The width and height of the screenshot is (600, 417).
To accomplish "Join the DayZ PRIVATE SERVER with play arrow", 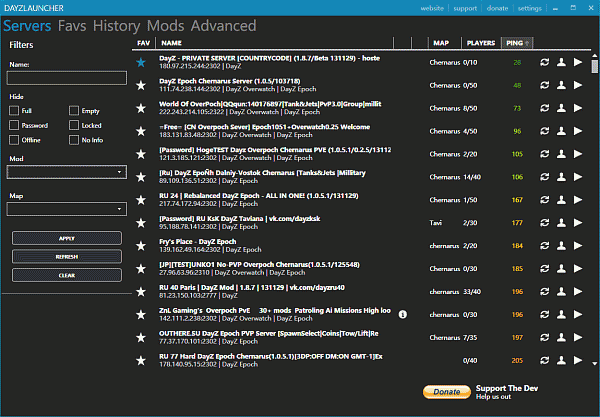I will click(x=578, y=62).
